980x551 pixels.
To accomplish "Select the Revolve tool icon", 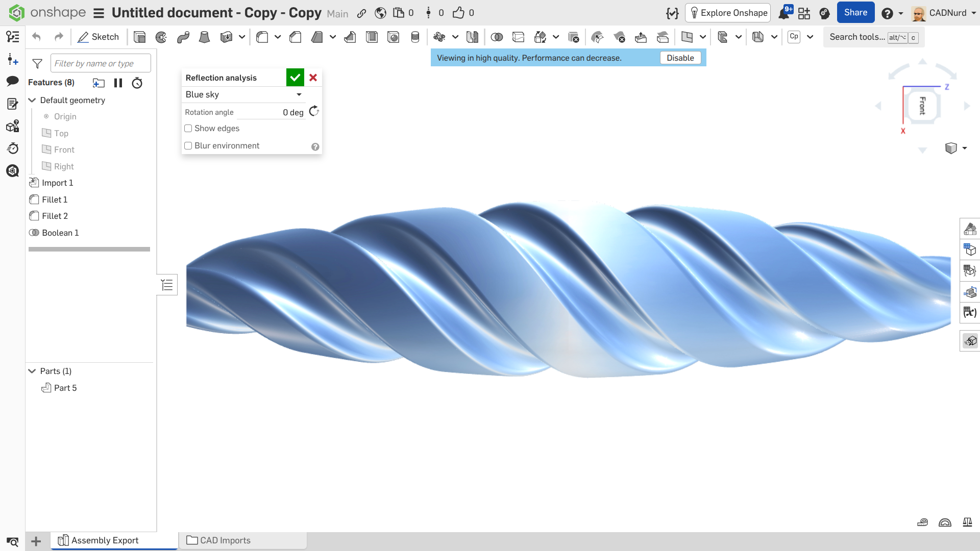I will point(161,37).
